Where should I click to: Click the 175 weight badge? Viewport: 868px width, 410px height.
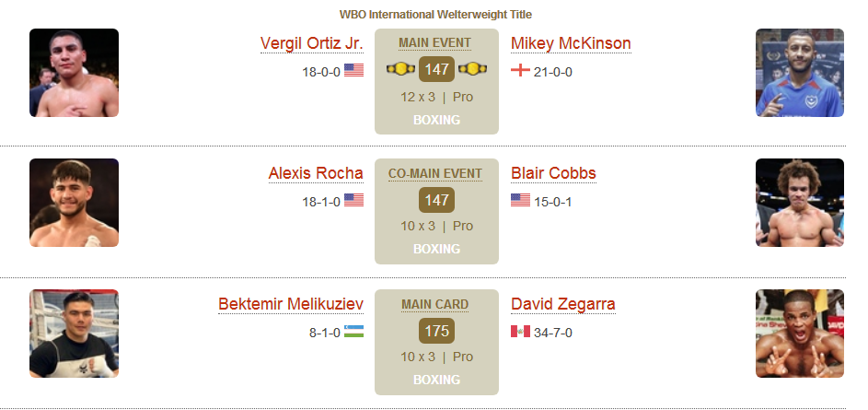[x=437, y=331]
